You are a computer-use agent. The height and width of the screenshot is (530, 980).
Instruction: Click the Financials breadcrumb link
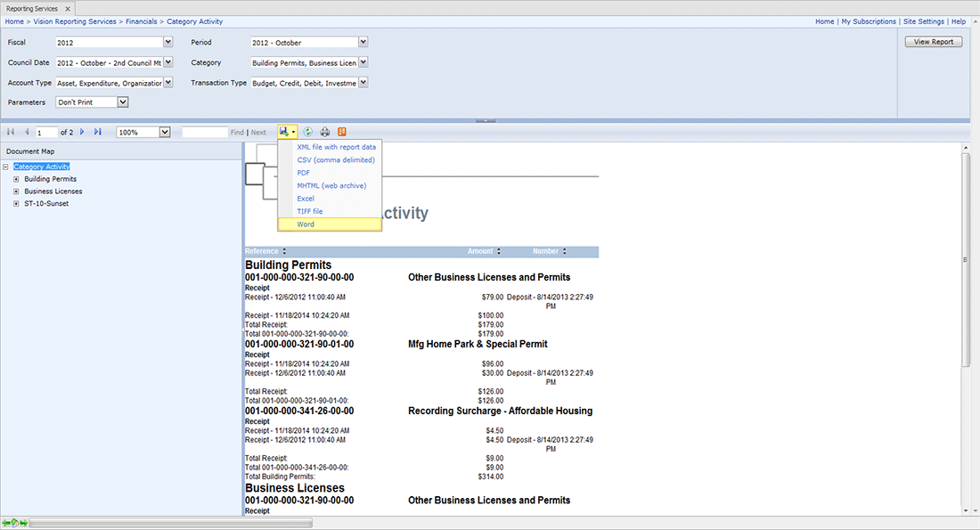[142, 21]
